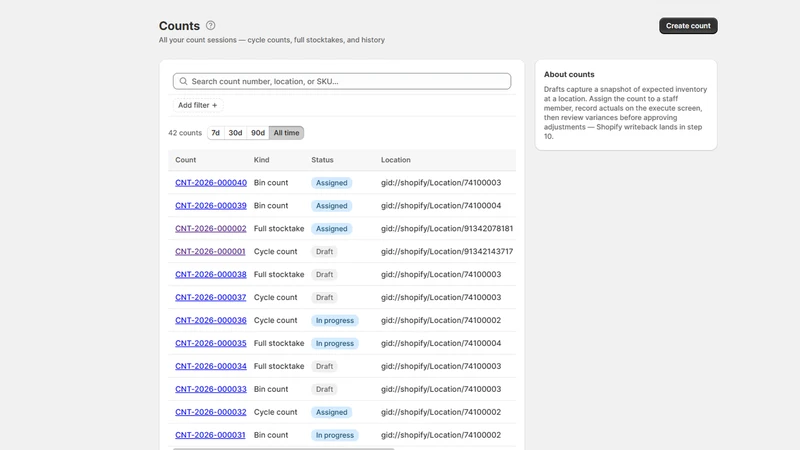Click Bin count kind for CNT-2026-000040
The height and width of the screenshot is (450, 800).
(x=271, y=183)
